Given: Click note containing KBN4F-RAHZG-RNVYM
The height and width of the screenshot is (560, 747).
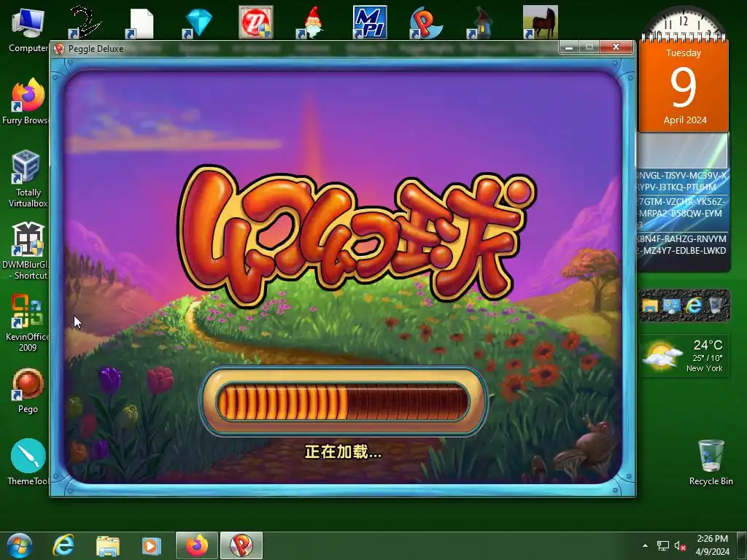Looking at the screenshot, I should (682, 244).
